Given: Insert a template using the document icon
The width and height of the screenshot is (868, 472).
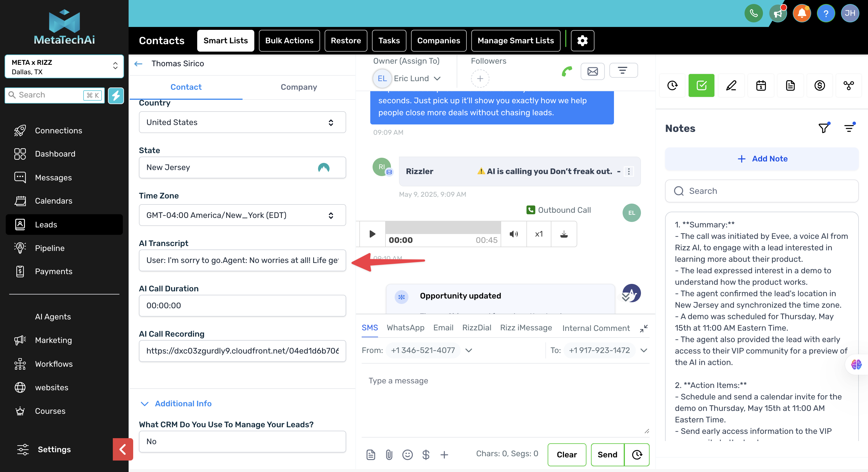Looking at the screenshot, I should point(371,455).
